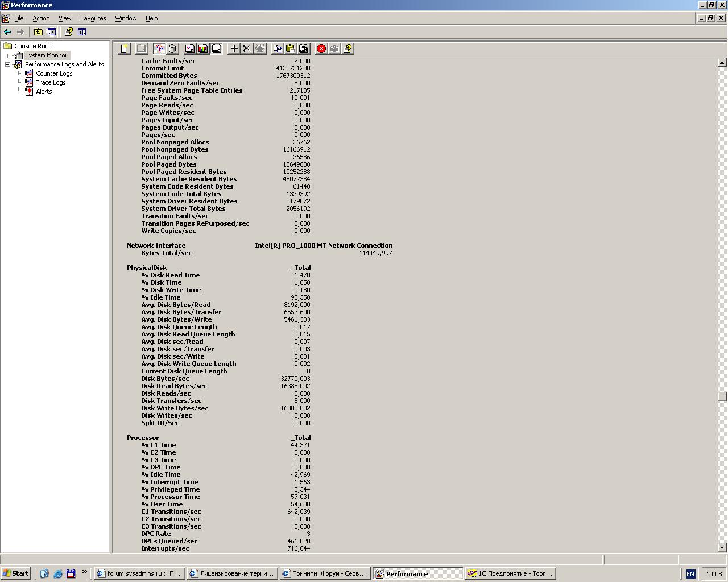Delete counter using the X icon

(x=247, y=49)
